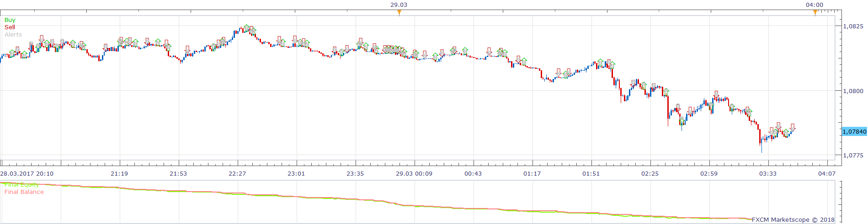Screen dimensions: 868x224
Task: Select the Sell legend label
Action: pyautogui.click(x=10, y=27)
